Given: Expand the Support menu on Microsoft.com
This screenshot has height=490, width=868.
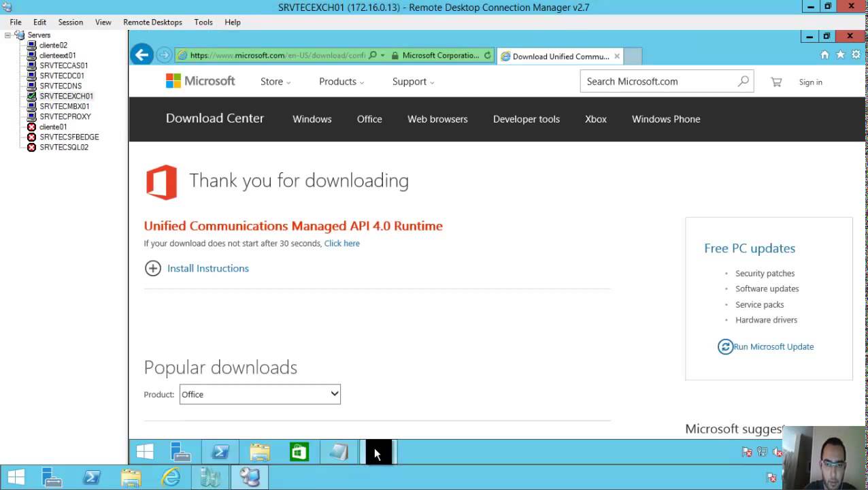Looking at the screenshot, I should [x=413, y=82].
